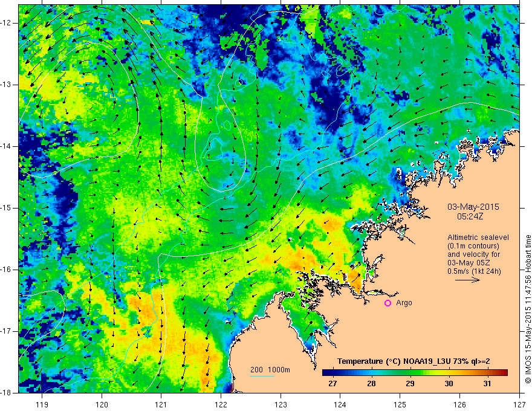Click the 'Argo' label text
Viewport: 532px width, 411px height.
click(404, 303)
